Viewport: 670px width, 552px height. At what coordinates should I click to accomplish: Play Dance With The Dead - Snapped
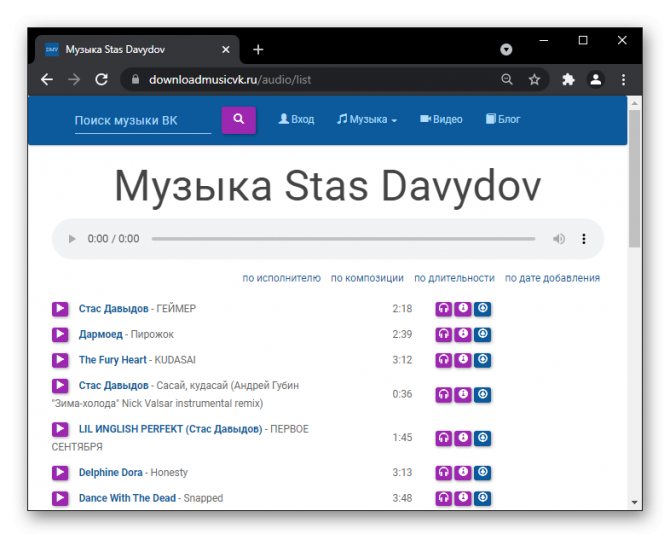(60, 498)
